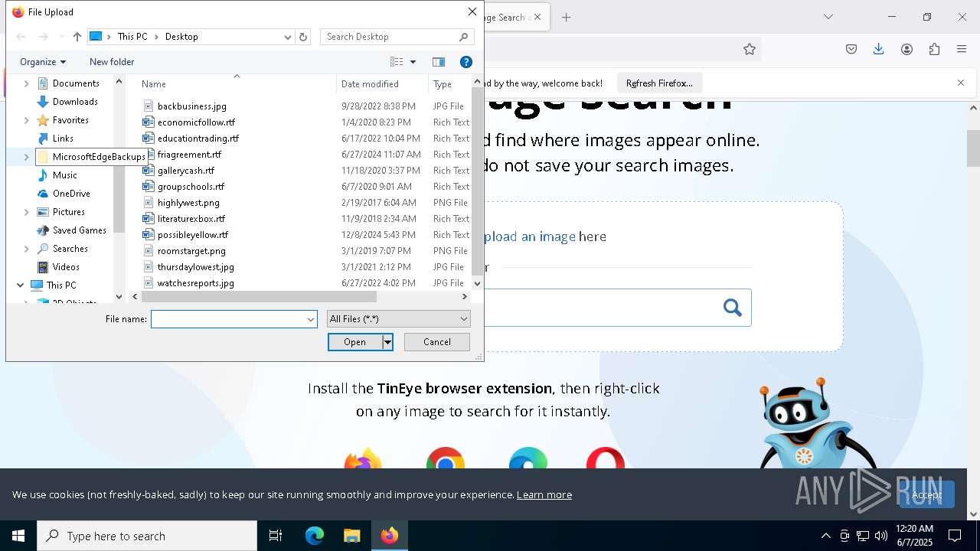Select literaturexbox.rtf file
Image resolution: width=980 pixels, height=551 pixels.
[x=191, y=219]
